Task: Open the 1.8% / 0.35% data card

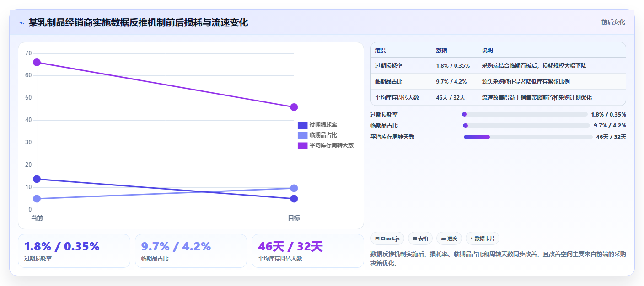Action: (x=74, y=251)
